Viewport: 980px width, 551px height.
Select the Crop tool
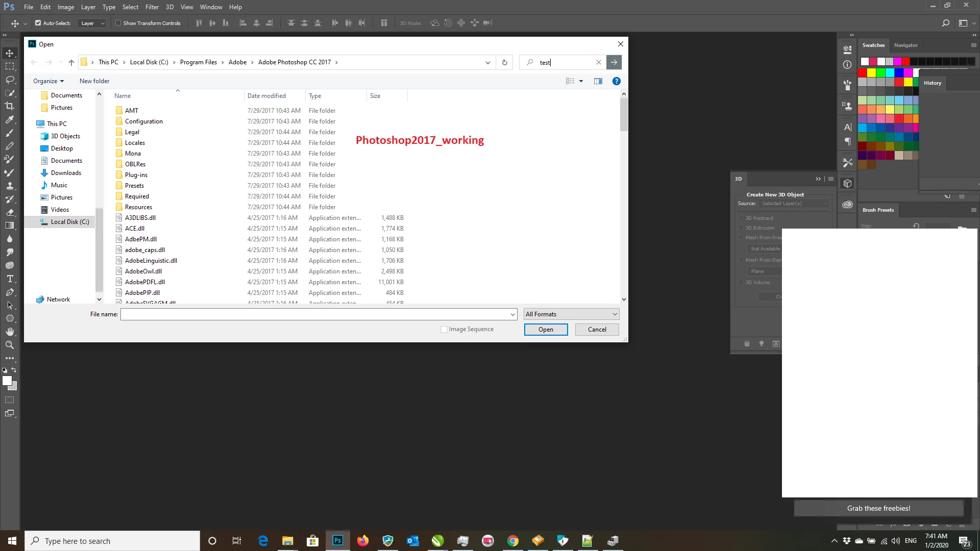(10, 106)
